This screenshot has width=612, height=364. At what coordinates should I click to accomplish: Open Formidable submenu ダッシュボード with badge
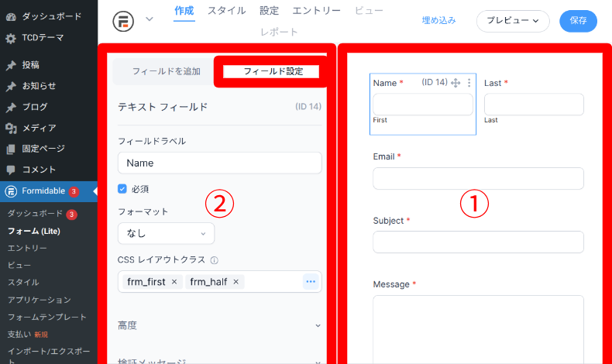point(35,214)
